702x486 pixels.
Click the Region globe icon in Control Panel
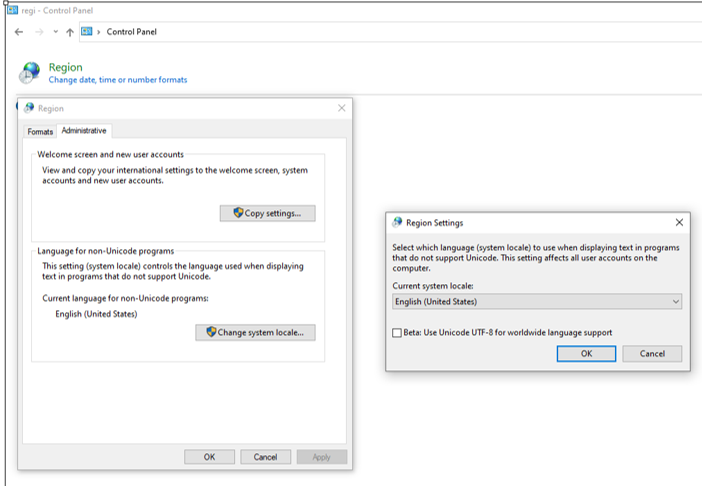pos(31,73)
